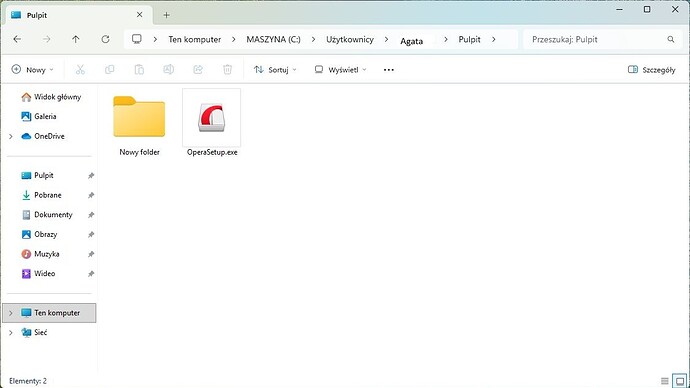Switch to large icons view in status bar

pos(680,381)
